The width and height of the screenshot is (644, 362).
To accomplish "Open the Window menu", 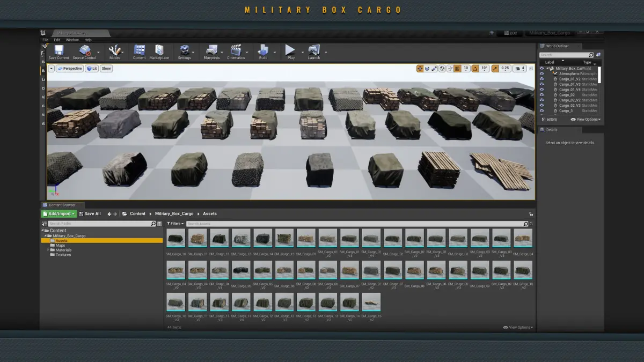I will click(x=72, y=40).
